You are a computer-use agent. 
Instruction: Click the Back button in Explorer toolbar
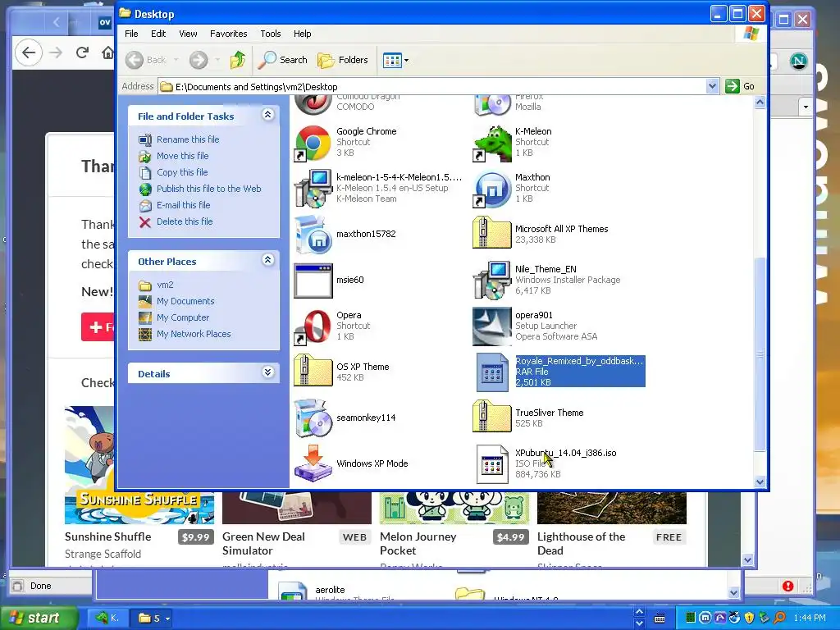click(146, 60)
